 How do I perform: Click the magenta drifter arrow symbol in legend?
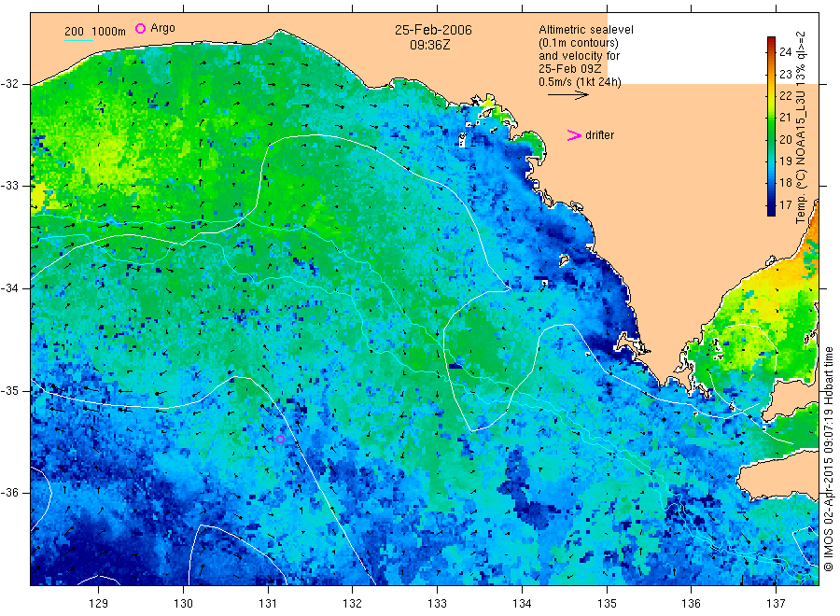point(574,135)
